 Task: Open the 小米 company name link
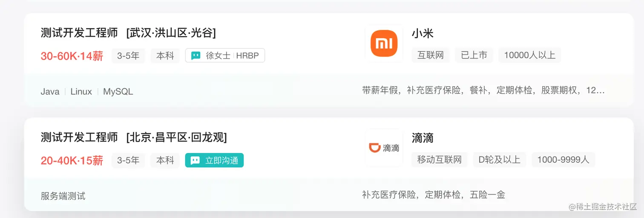[x=423, y=33]
